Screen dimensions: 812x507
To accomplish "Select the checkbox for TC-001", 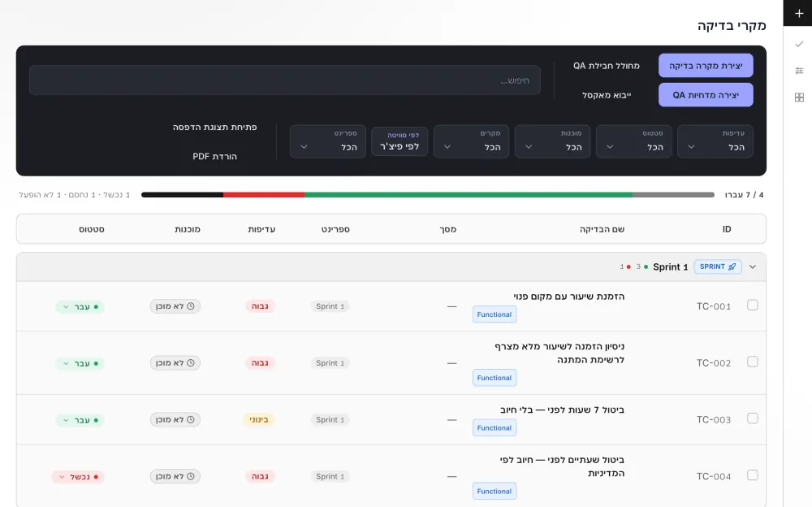I will pos(753,305).
